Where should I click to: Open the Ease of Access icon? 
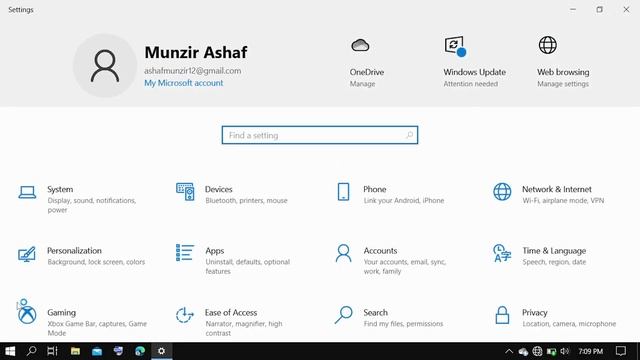tap(184, 315)
